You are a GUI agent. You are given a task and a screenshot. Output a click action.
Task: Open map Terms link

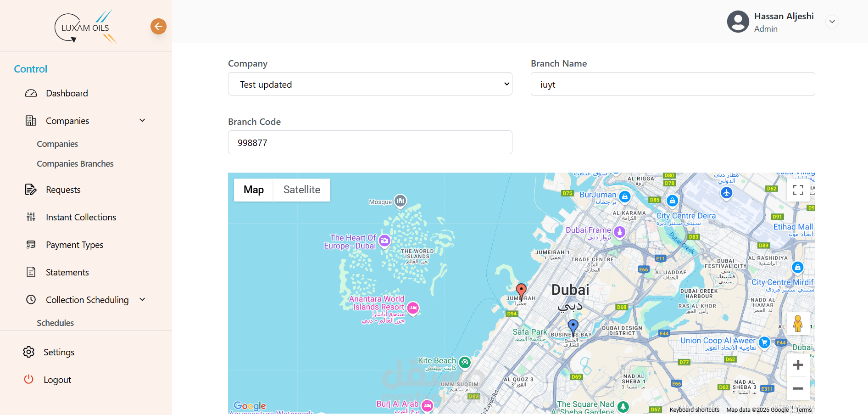coord(804,410)
